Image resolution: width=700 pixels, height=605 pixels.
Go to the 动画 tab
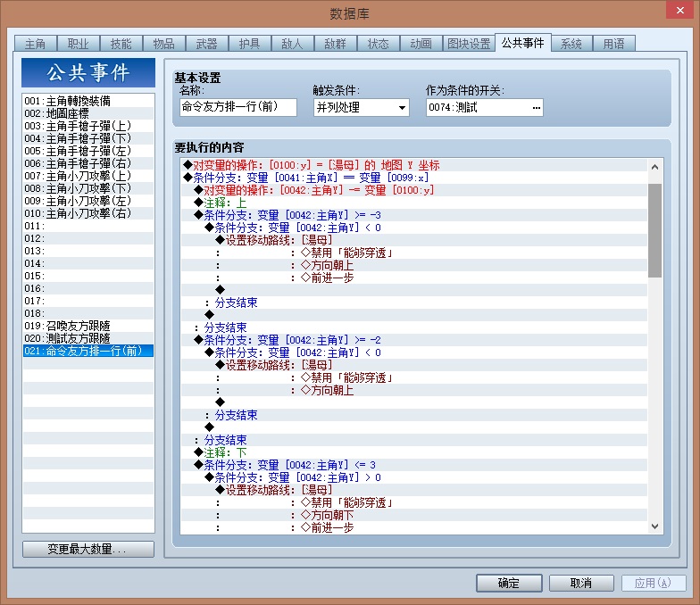[421, 44]
